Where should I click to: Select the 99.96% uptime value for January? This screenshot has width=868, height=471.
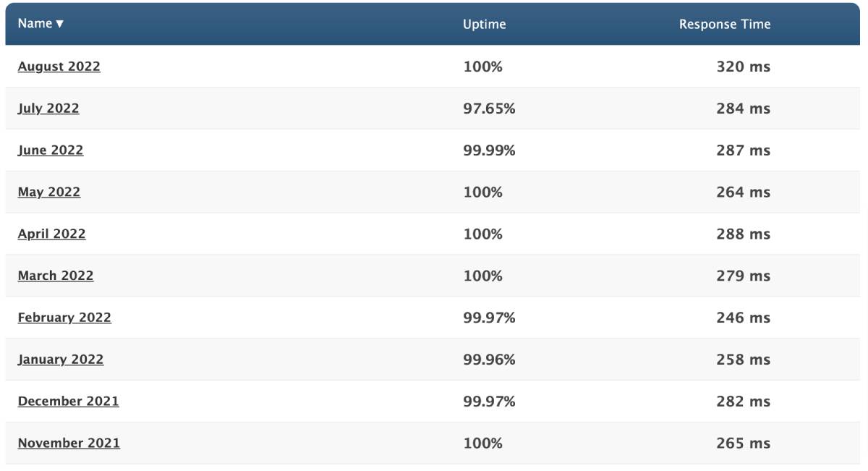point(489,360)
